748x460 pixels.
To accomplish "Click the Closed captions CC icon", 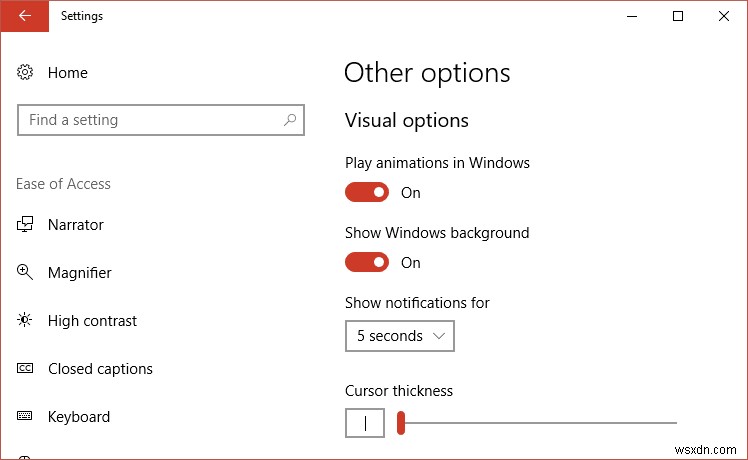I will [26, 369].
